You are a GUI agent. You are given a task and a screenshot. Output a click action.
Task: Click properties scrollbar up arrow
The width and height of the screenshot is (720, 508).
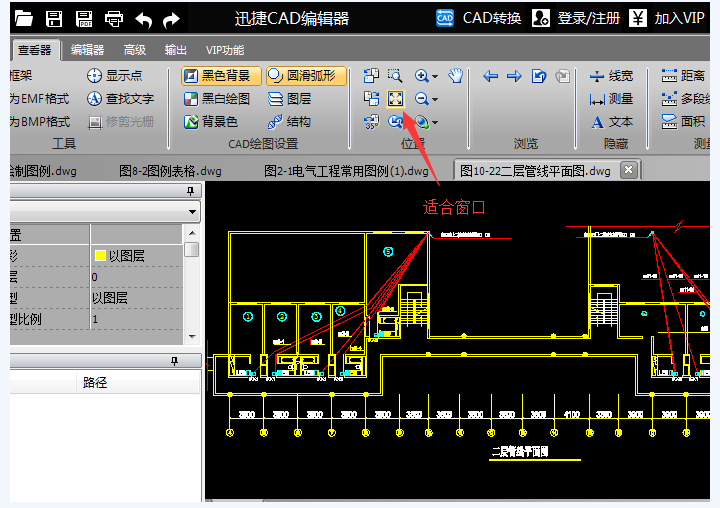click(x=192, y=233)
